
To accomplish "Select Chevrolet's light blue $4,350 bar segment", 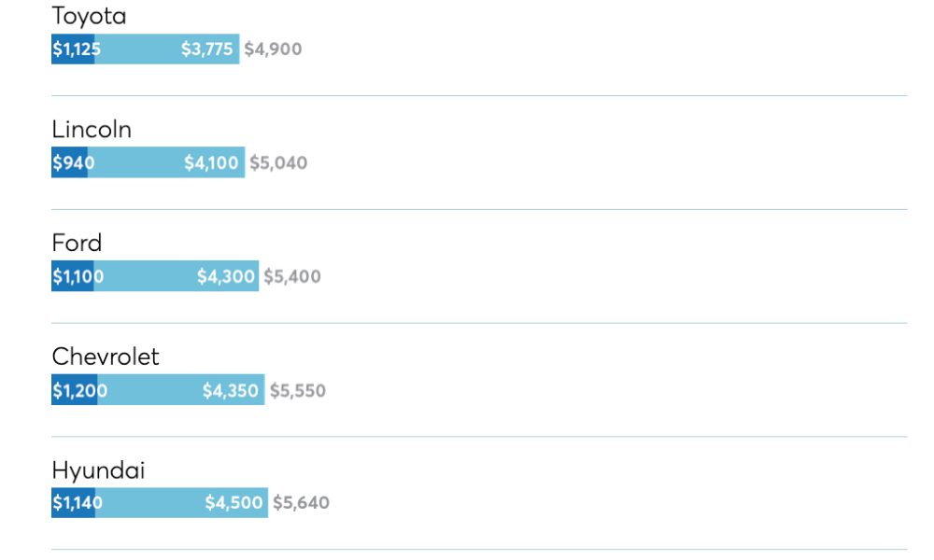I will 181,390.
